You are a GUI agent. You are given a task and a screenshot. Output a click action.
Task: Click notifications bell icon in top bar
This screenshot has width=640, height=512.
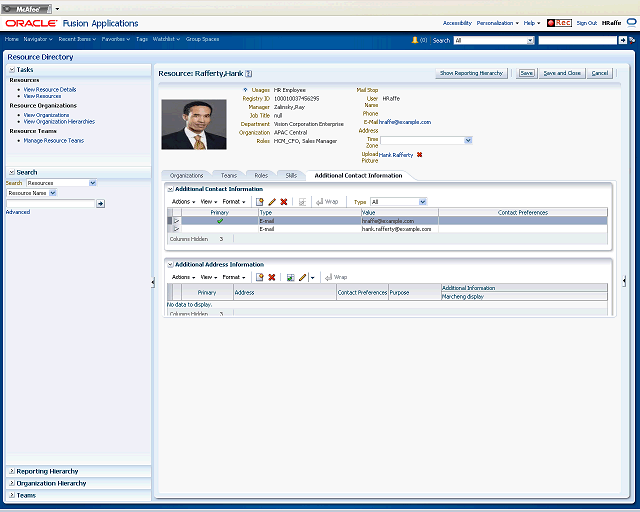415,40
